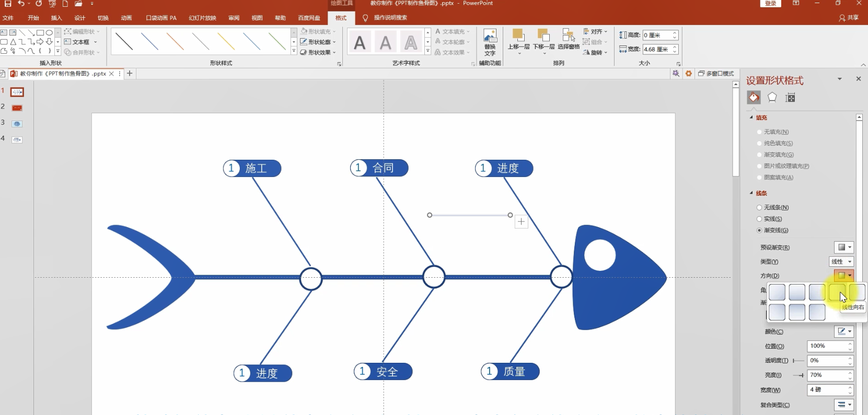Viewport: 868px width, 415px height.
Task: Switch to Design (设计) ribbon tab
Action: pyautogui.click(x=80, y=18)
